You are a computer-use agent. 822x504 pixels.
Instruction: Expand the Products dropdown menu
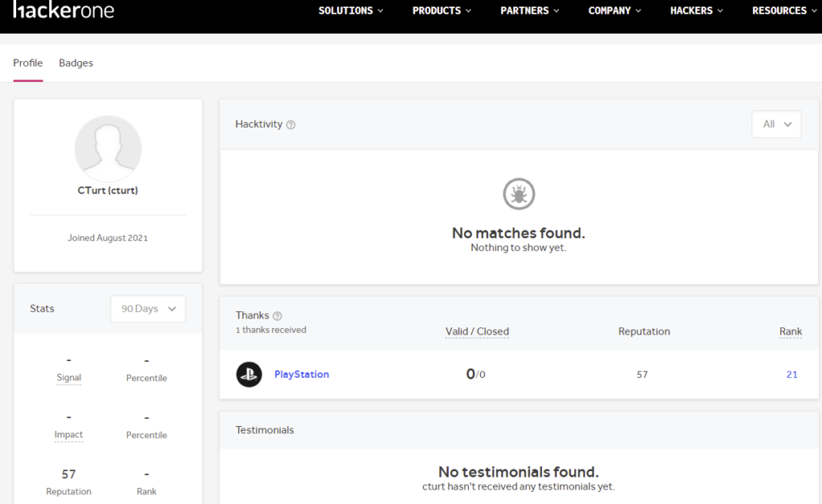pos(442,10)
